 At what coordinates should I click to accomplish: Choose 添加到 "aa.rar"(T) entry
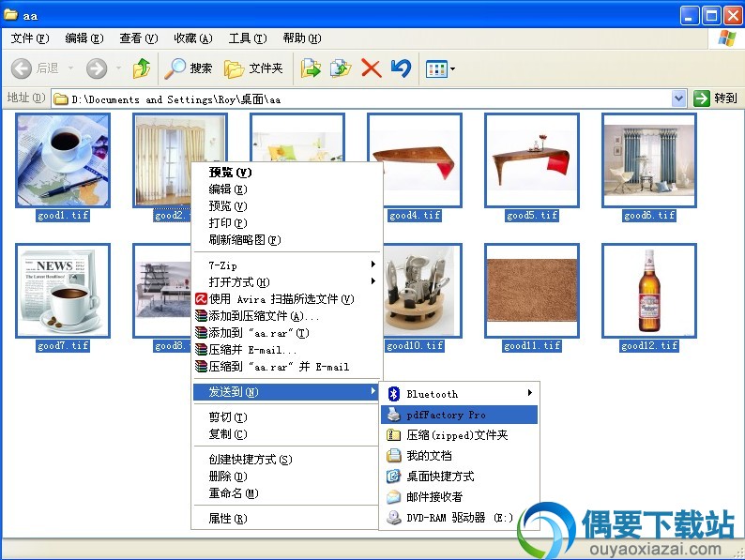[x=286, y=333]
